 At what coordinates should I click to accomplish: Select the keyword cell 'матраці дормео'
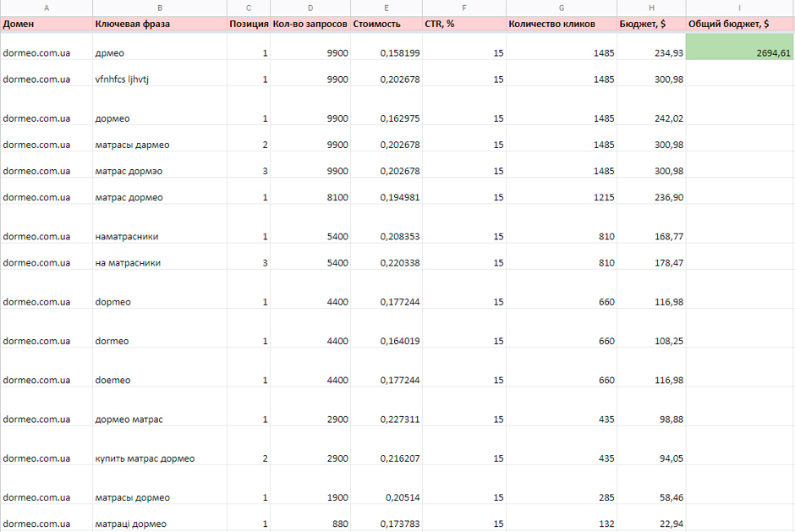[x=160, y=518]
